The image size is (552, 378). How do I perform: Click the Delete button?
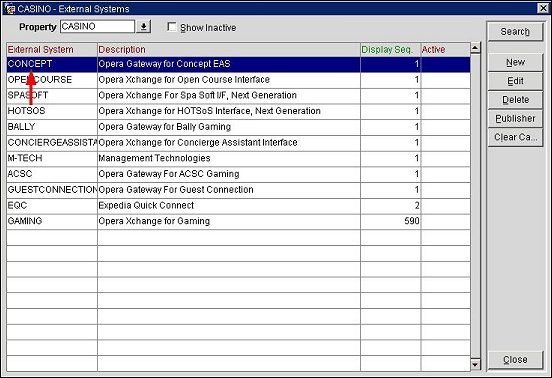515,100
